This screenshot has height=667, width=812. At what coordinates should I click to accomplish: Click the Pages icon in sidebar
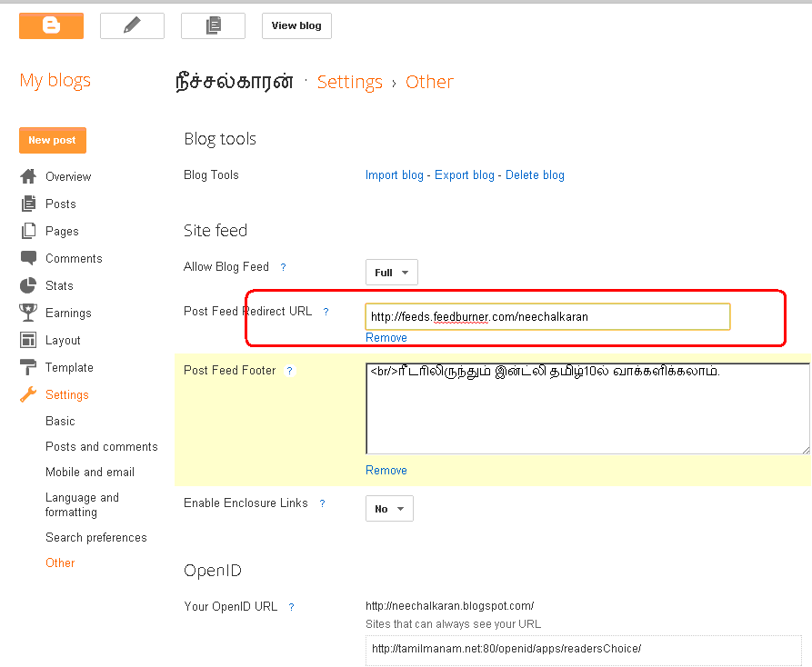tap(28, 231)
